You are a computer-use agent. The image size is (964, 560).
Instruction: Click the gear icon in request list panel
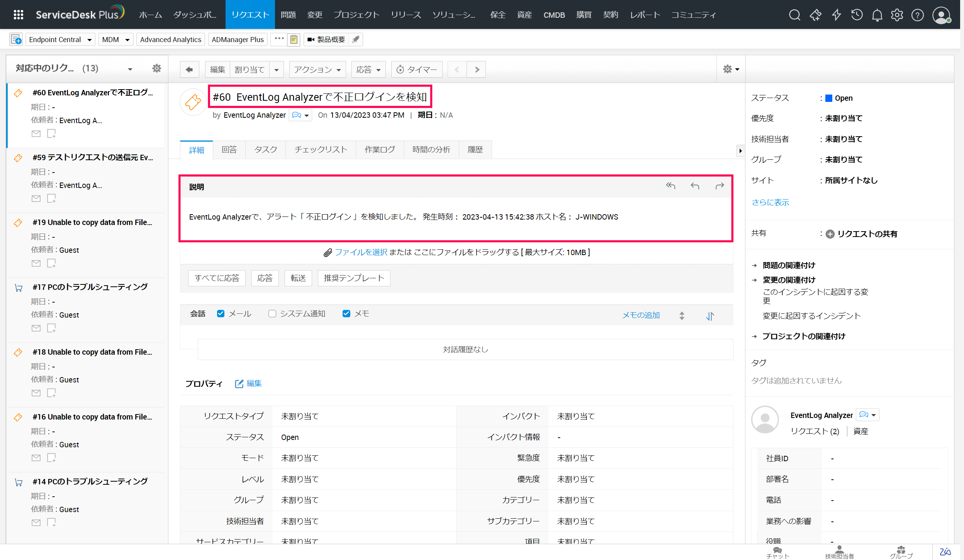(156, 68)
